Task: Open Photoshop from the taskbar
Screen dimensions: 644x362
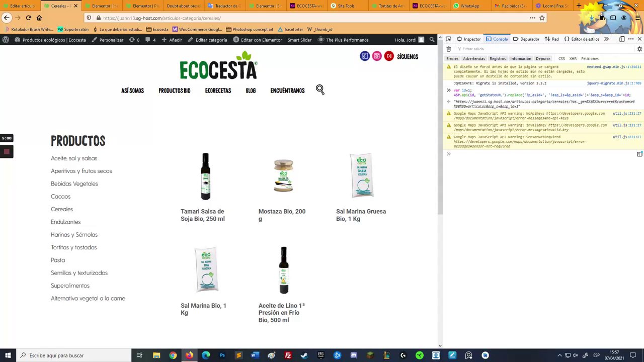Action: pyautogui.click(x=222, y=355)
